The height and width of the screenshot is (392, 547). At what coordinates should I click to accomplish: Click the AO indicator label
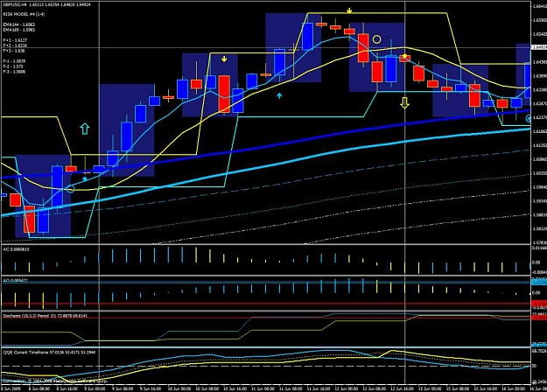tap(16, 280)
